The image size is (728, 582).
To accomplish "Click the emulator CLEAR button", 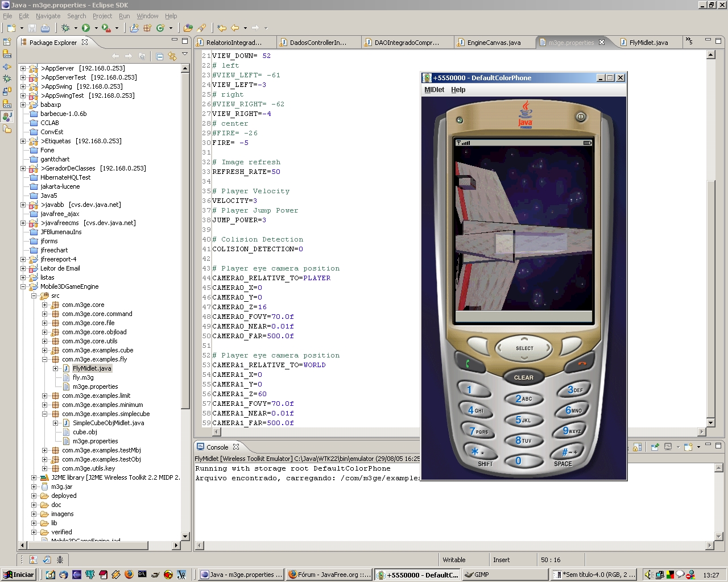I will (x=524, y=377).
